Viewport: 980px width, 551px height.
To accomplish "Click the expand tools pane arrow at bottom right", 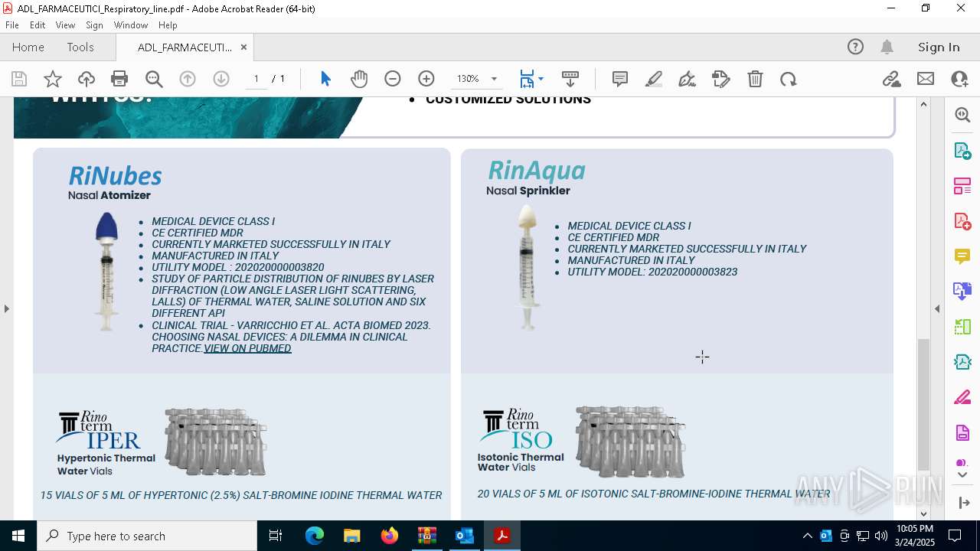I will click(x=964, y=503).
